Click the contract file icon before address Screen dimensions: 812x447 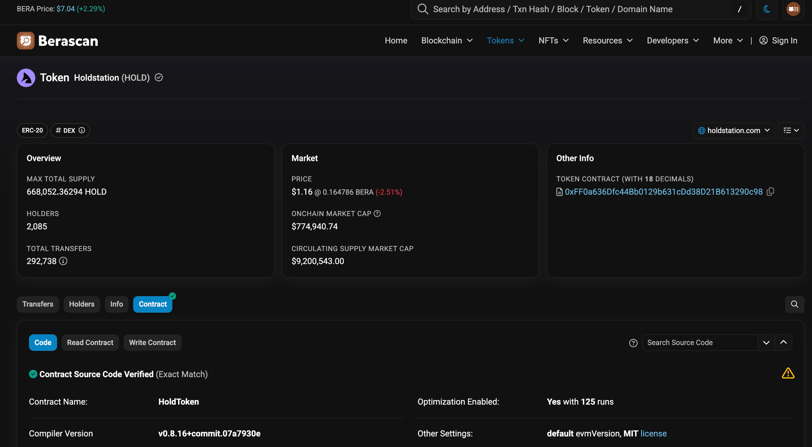[x=559, y=192]
